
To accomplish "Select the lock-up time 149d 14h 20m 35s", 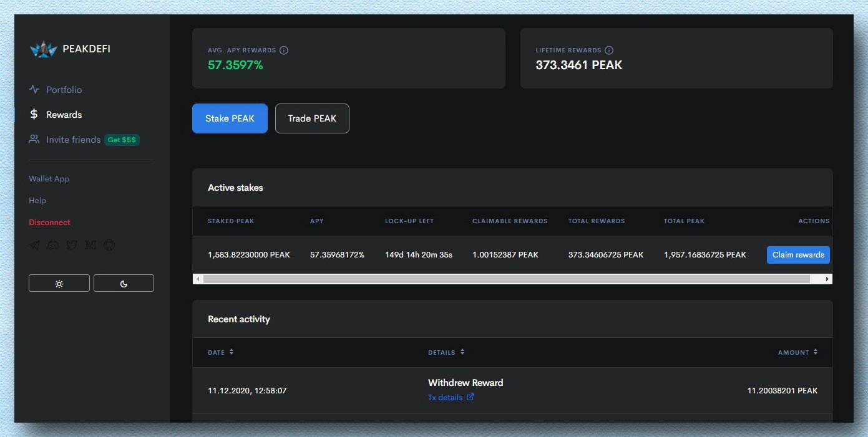I will click(x=419, y=255).
